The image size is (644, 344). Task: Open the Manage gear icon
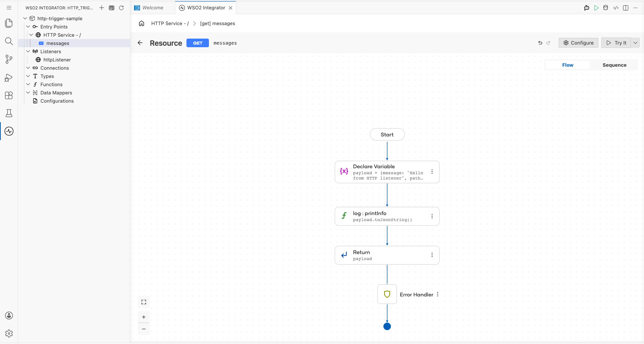coord(9,334)
